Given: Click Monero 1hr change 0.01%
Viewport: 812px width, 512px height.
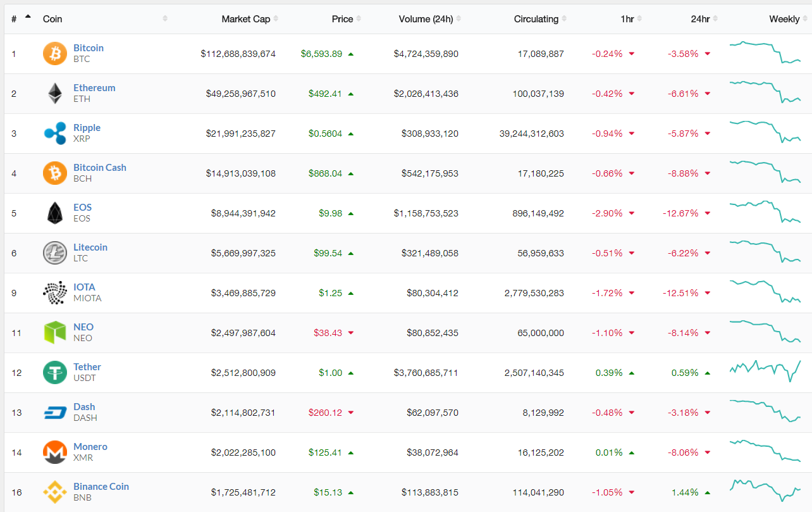Looking at the screenshot, I should point(609,453).
